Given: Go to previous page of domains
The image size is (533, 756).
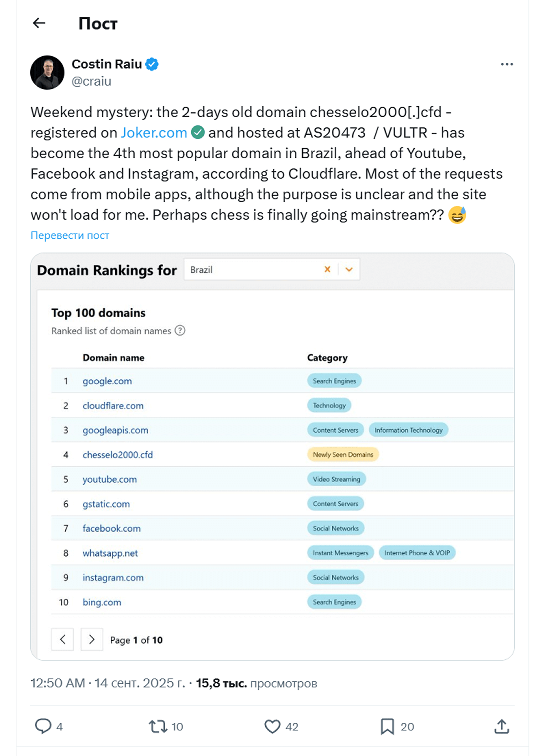Looking at the screenshot, I should (63, 639).
